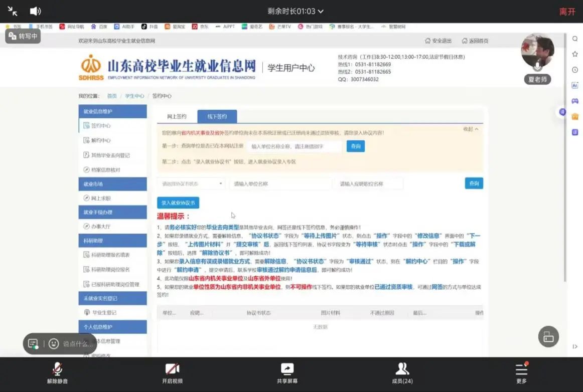Click the browser sidebar favorites star icon
The image size is (583, 392).
575,54
